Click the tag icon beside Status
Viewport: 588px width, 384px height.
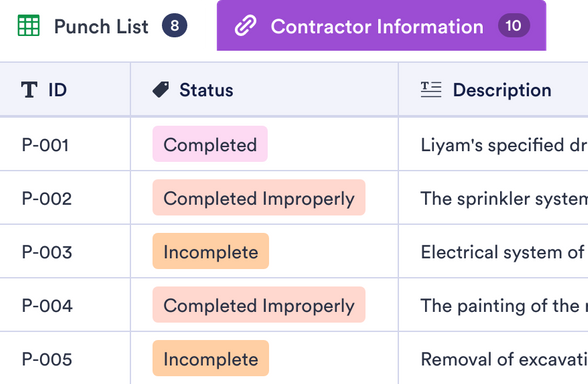pyautogui.click(x=161, y=90)
